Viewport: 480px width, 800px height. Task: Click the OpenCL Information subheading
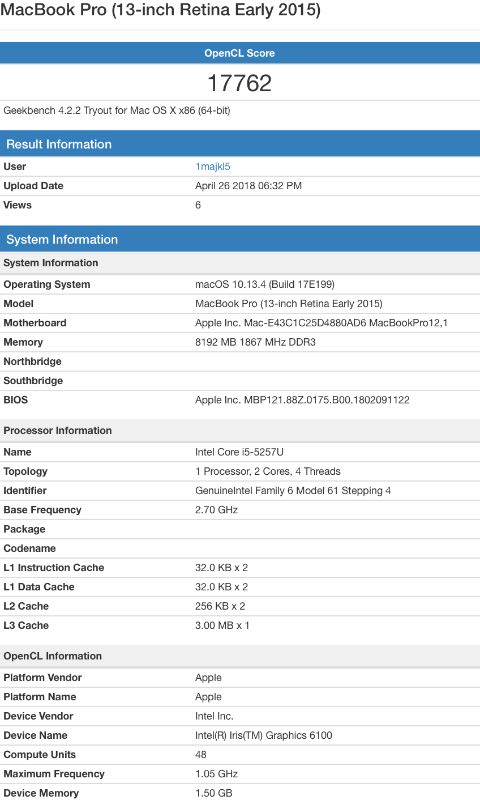(x=240, y=656)
